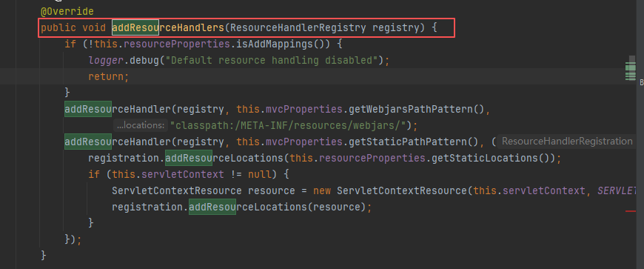
Task: Click the @Override annotation
Action: pos(67,12)
